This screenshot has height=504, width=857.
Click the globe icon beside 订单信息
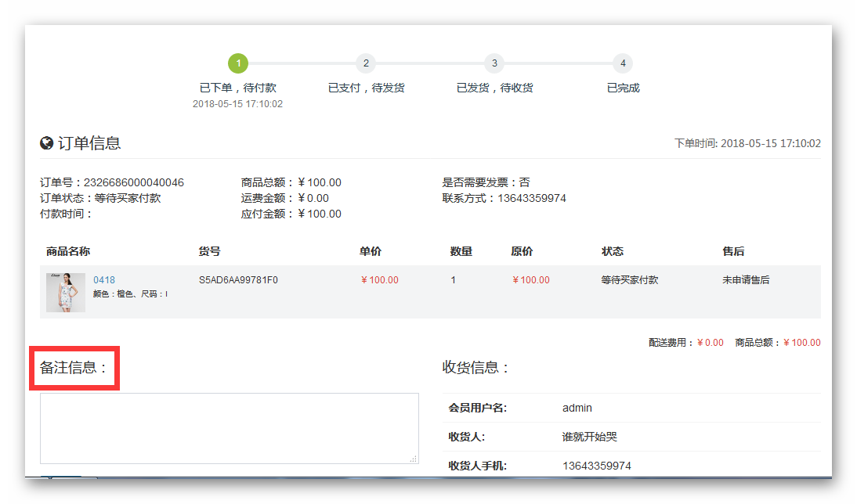point(47,143)
